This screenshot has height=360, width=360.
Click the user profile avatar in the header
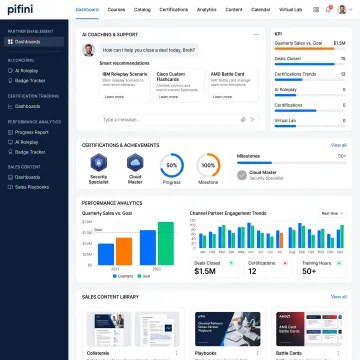(342, 10)
